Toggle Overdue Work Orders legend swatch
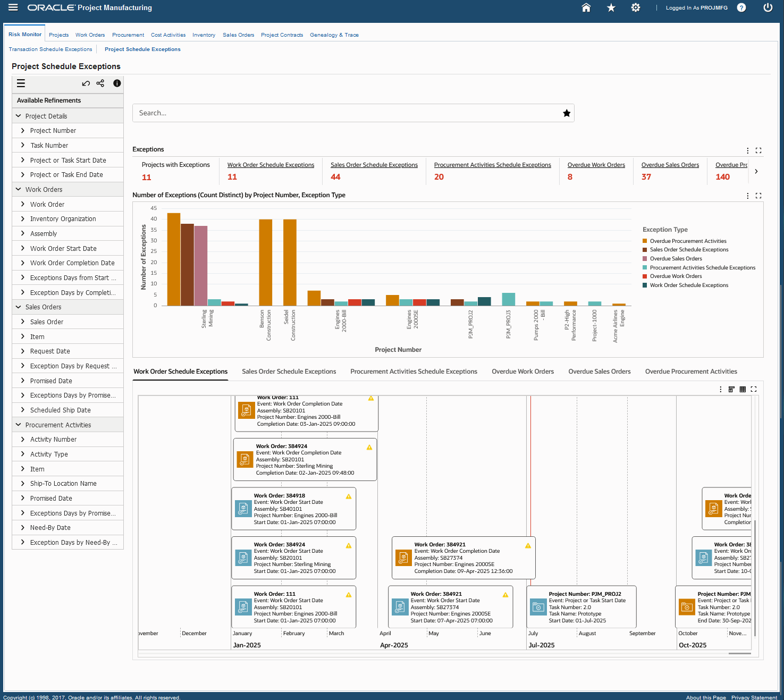 [645, 276]
